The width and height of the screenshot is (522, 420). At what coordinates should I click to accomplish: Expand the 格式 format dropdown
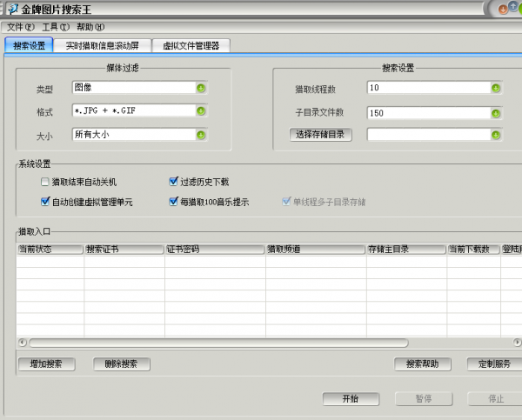[201, 111]
